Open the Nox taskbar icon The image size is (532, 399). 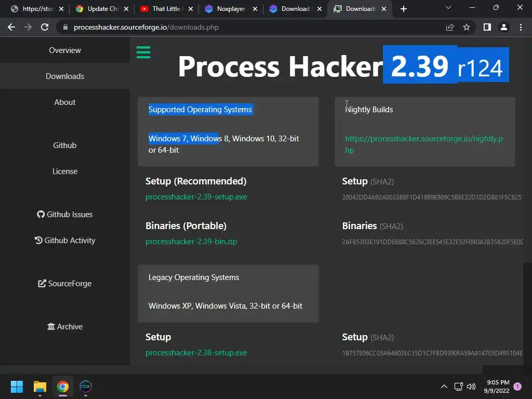[x=86, y=387]
